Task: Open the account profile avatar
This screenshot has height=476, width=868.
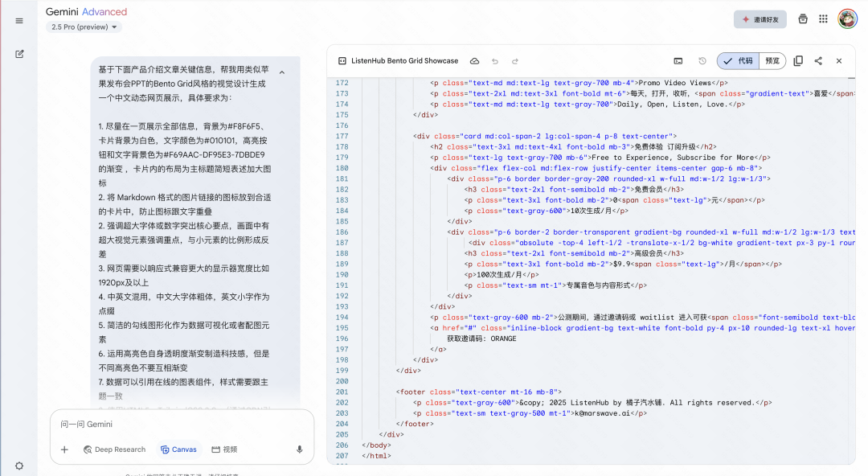Action: coord(848,18)
